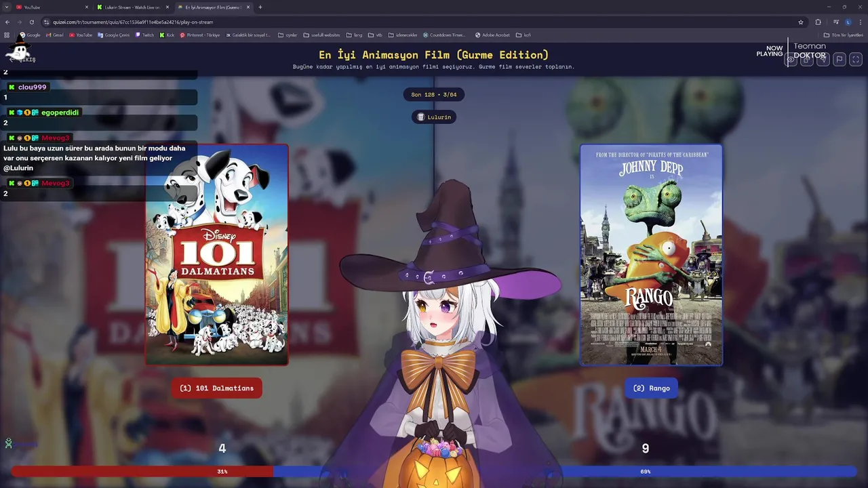The height and width of the screenshot is (488, 868).
Task: Open the browser extensions puzzle icon
Action: (x=818, y=22)
